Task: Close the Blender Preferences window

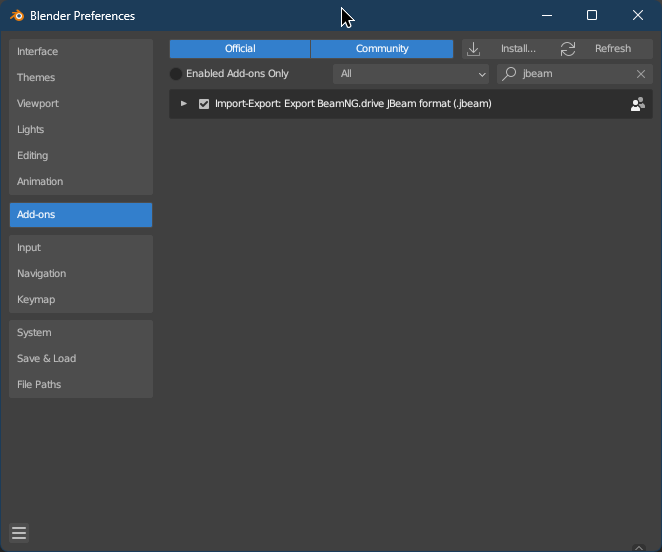Action: (638, 16)
